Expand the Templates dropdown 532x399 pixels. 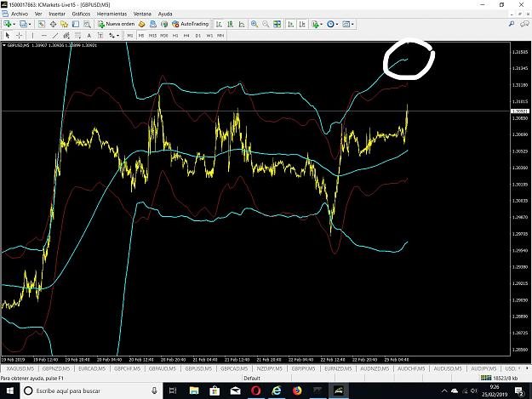[x=352, y=24]
